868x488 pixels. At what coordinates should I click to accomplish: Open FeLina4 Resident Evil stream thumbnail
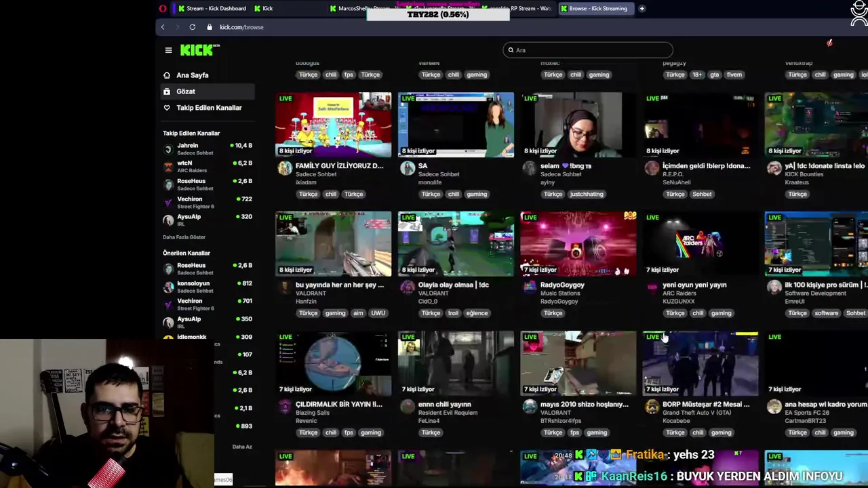click(x=456, y=363)
